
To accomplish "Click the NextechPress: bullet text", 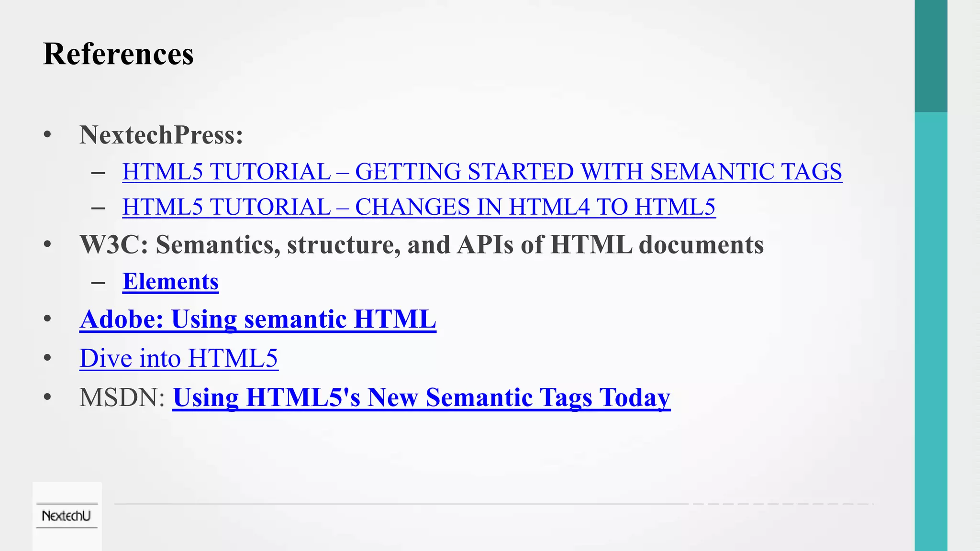I will pyautogui.click(x=161, y=135).
